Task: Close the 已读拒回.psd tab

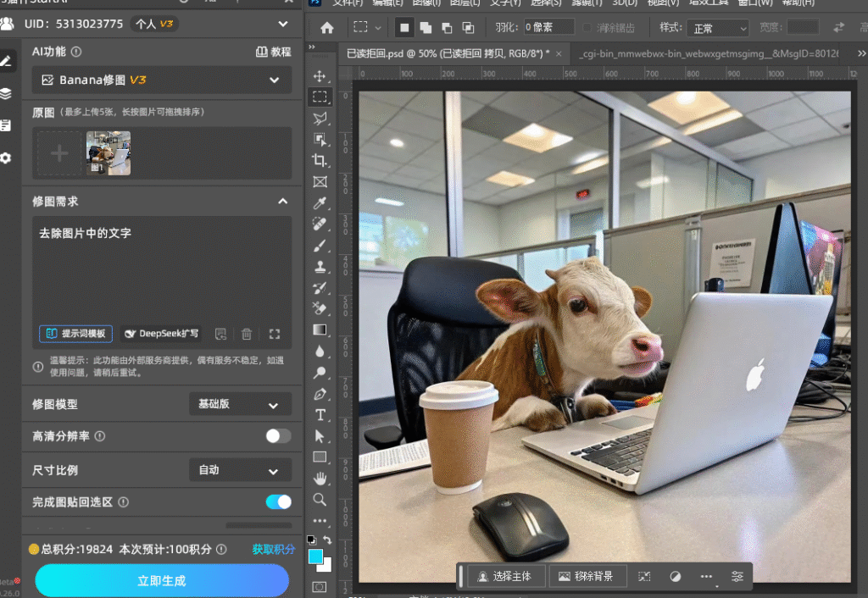Action: pyautogui.click(x=559, y=53)
